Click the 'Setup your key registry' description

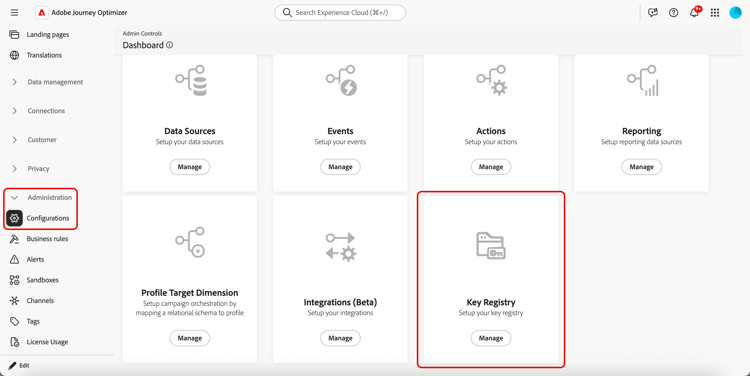(491, 313)
